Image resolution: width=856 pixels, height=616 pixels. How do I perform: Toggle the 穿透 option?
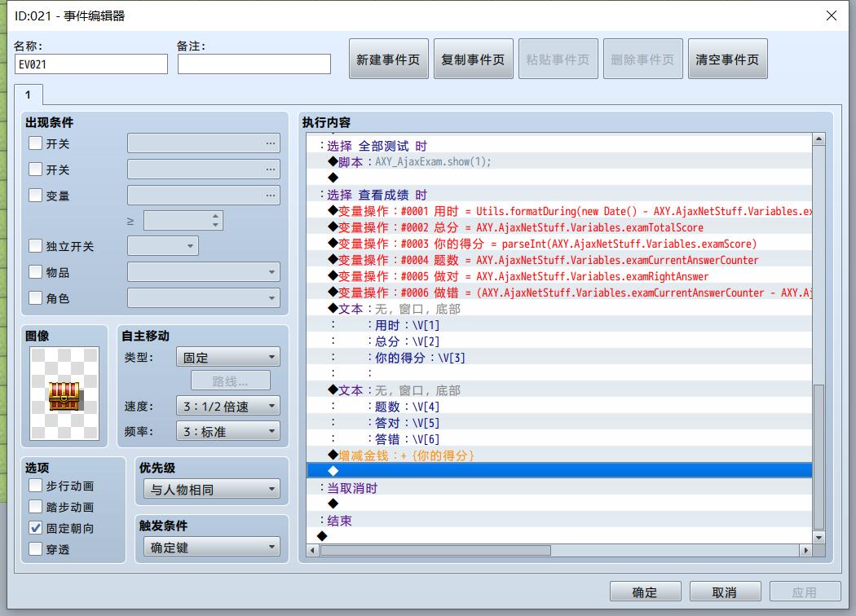[x=36, y=549]
